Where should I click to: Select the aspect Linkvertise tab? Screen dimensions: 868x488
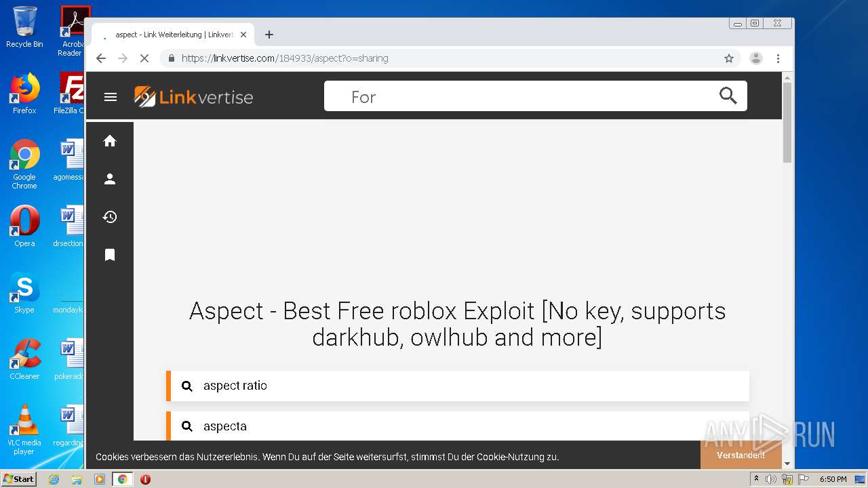point(172,35)
